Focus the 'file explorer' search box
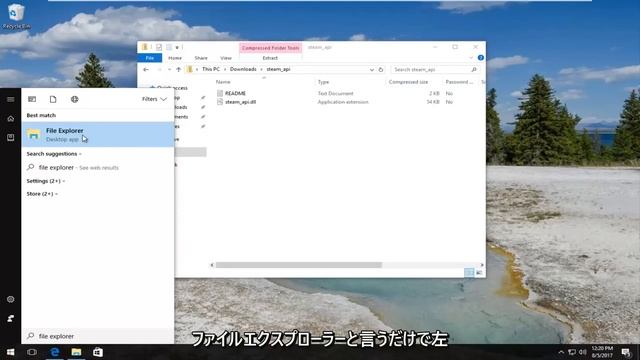Image resolution: width=640 pixels, height=360 pixels. pos(98,336)
